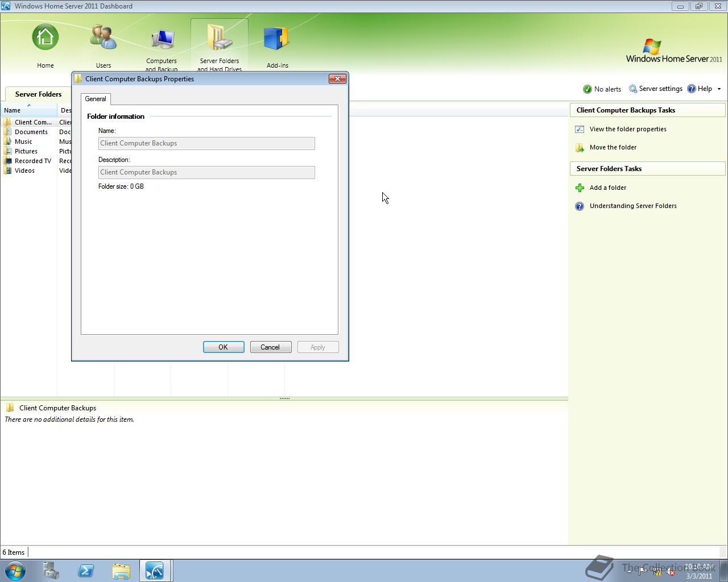
Task: Click the Server settings text link
Action: (661, 89)
